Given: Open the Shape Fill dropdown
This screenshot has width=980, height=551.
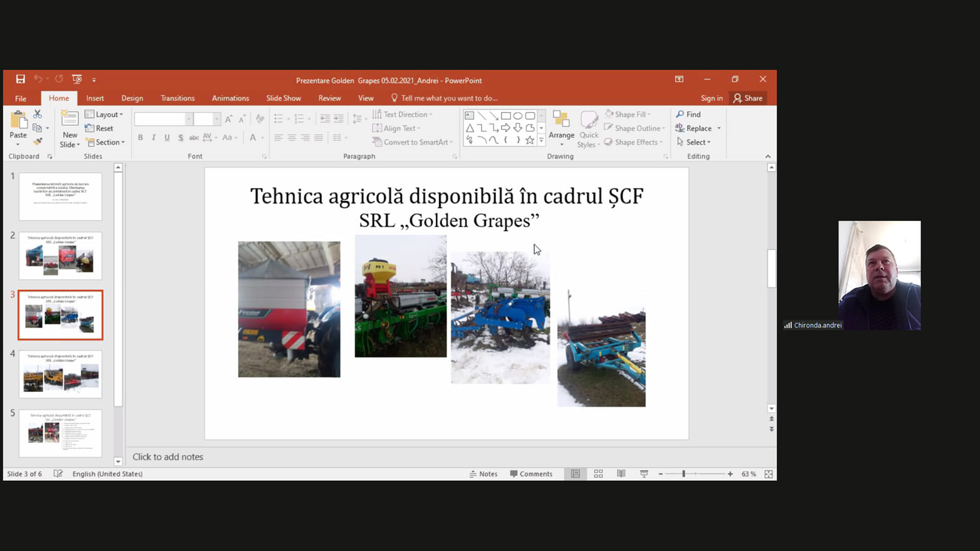Looking at the screenshot, I should tap(628, 115).
